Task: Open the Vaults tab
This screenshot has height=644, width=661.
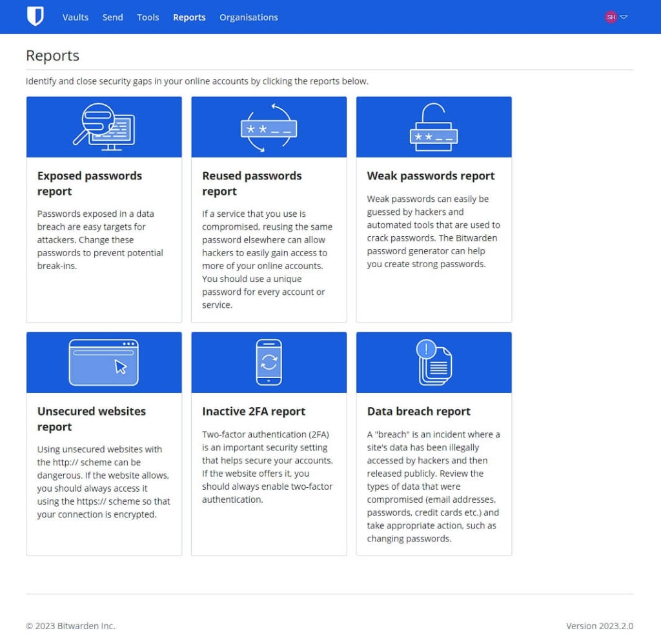Action: (76, 17)
